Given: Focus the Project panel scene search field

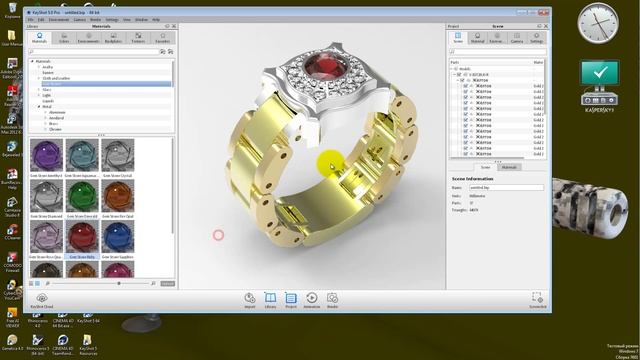Looking at the screenshot, I should point(498,52).
